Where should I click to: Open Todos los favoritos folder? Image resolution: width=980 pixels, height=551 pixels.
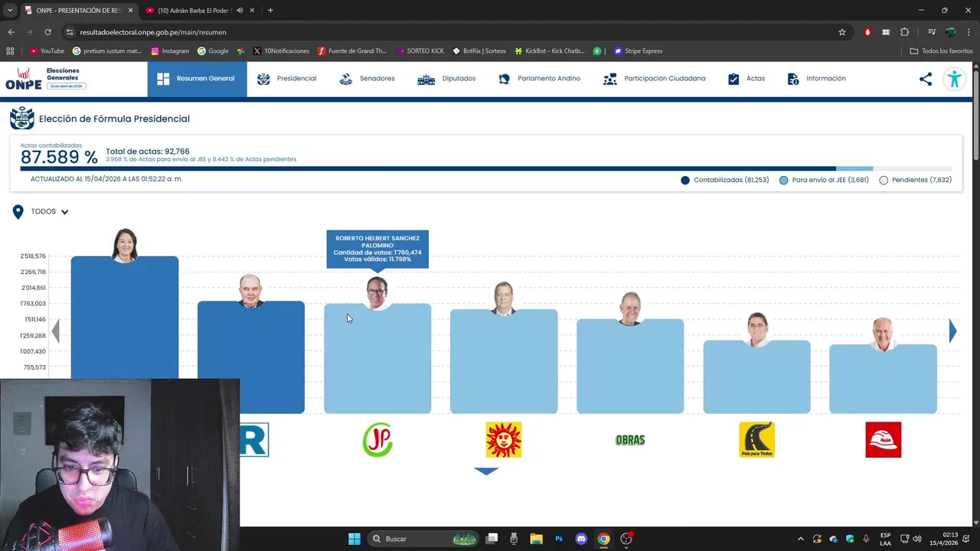click(942, 51)
